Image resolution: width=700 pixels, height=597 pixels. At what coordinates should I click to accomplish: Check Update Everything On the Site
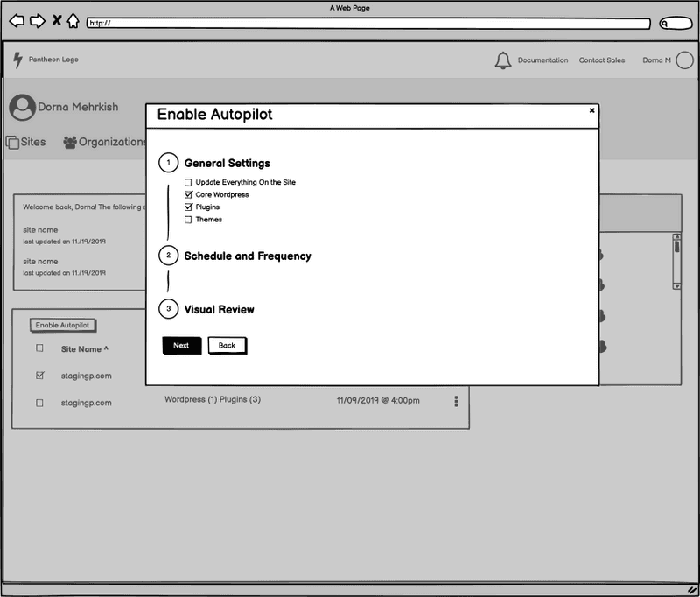tap(188, 182)
